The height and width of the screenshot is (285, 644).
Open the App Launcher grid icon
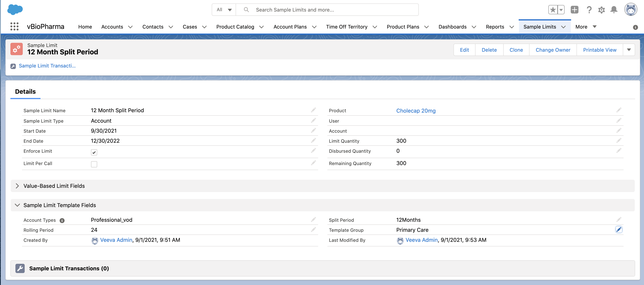tap(14, 26)
